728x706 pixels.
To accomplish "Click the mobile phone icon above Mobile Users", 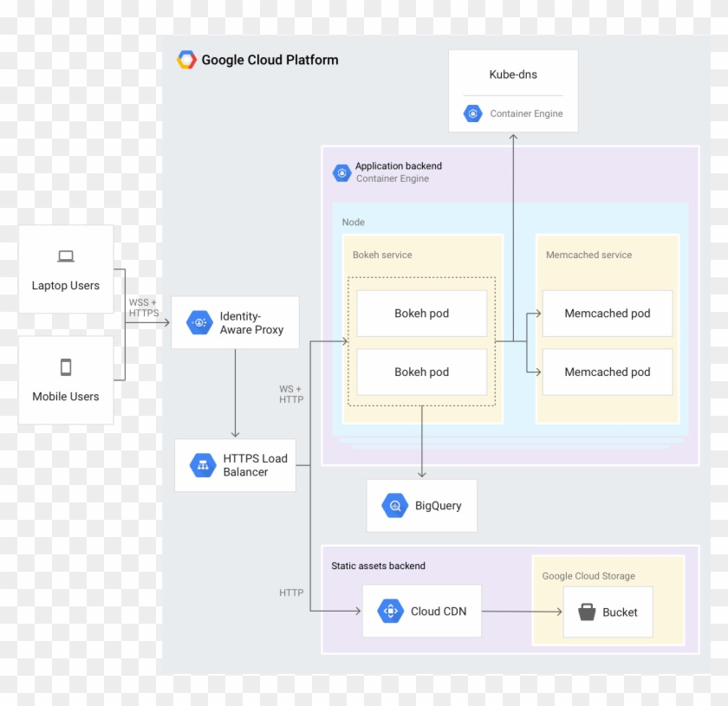I will [66, 367].
